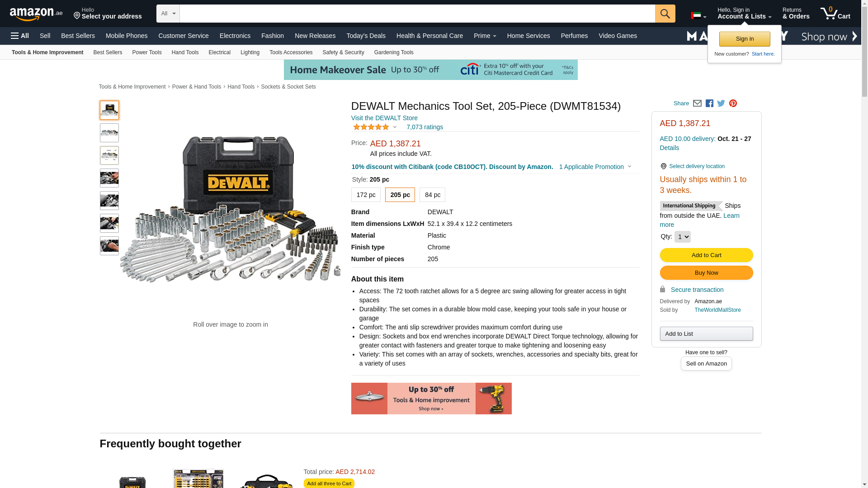This screenshot has width=868, height=488.
Task: Expand the 1 Applicable Promotion section
Action: point(595,167)
